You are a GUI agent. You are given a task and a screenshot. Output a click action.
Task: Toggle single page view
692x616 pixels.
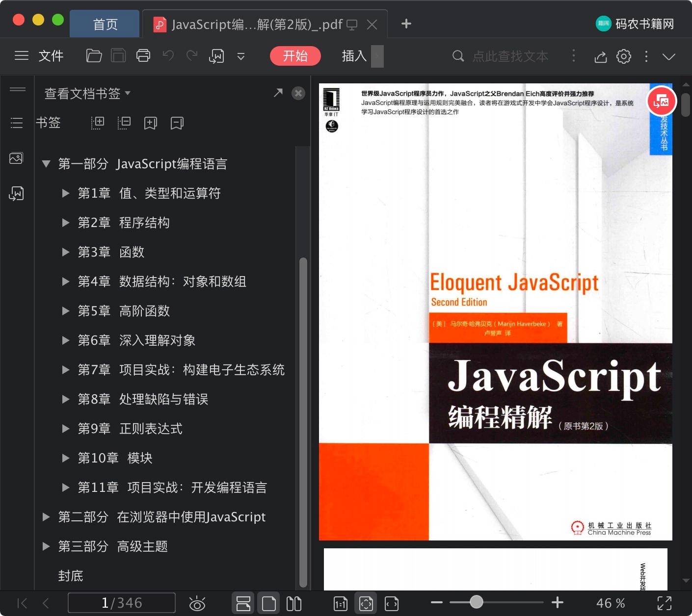point(269,603)
